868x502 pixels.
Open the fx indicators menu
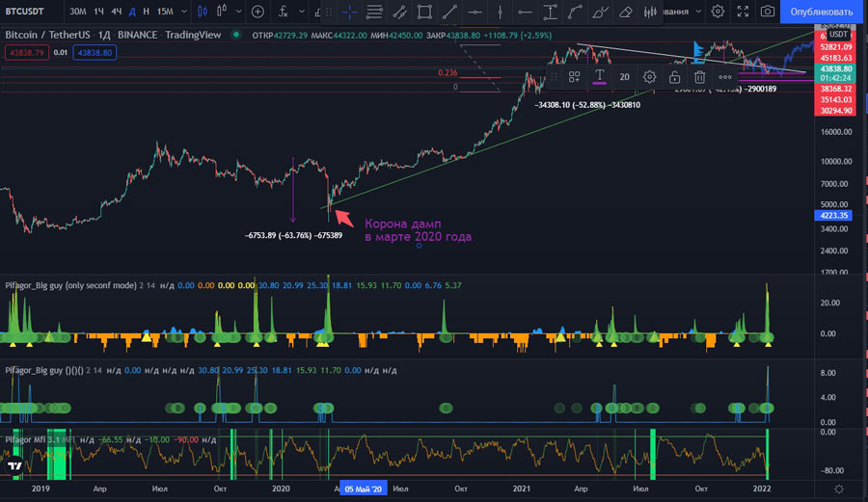pyautogui.click(x=282, y=12)
